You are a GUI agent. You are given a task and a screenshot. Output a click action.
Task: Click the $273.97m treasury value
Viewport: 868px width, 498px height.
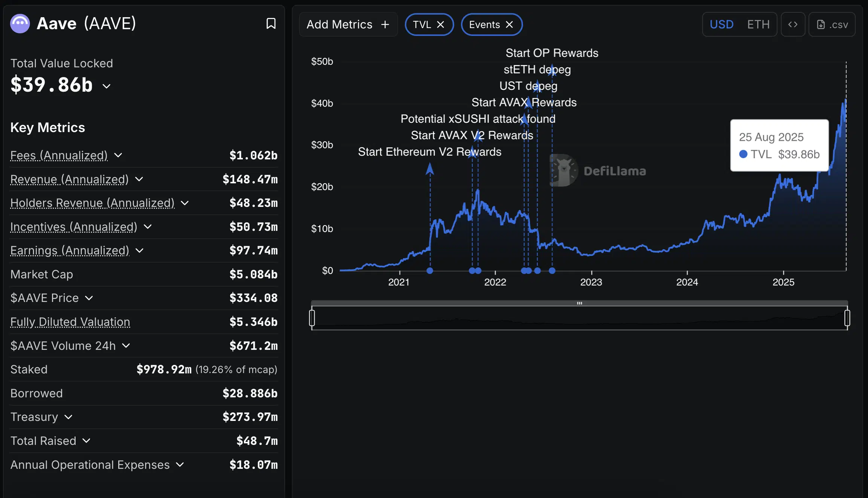coord(250,417)
